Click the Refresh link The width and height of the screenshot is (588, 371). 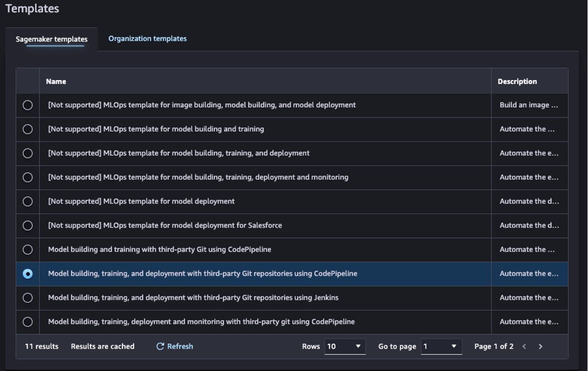180,346
